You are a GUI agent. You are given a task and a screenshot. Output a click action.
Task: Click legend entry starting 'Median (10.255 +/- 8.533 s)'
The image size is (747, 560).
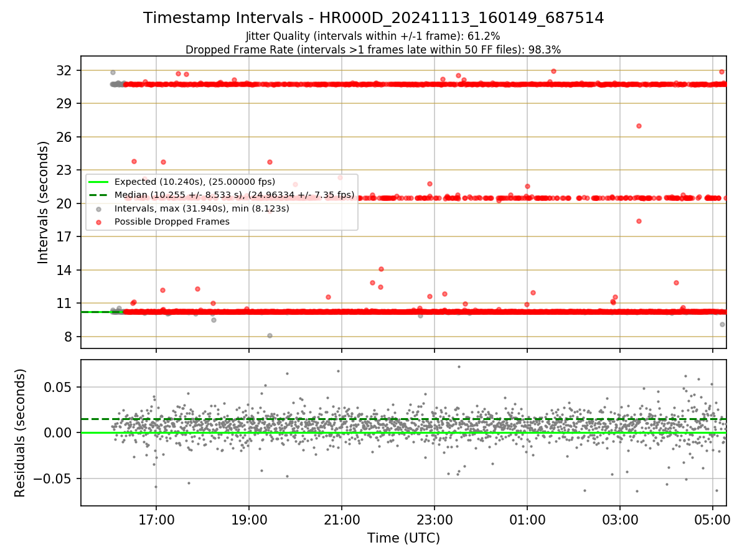point(234,195)
